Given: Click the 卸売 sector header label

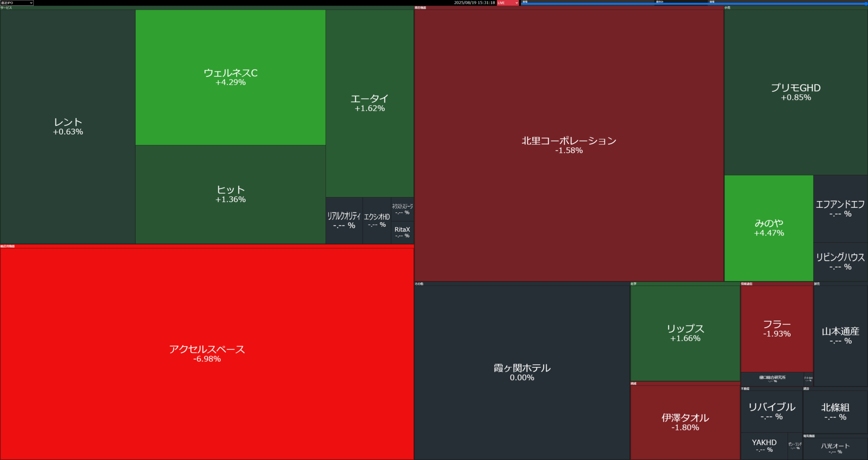Looking at the screenshot, I should click(x=817, y=284).
